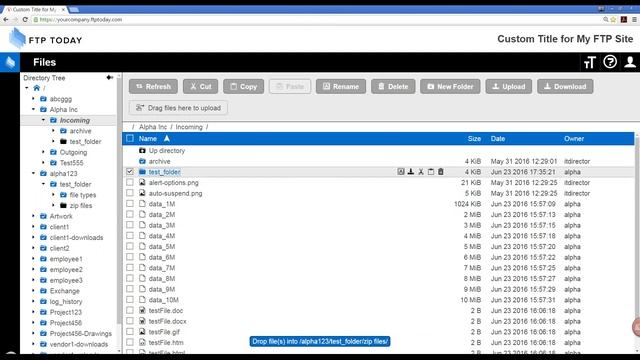
Task: Click the browser zoom magnifier icon
Action: (x=606, y=19)
